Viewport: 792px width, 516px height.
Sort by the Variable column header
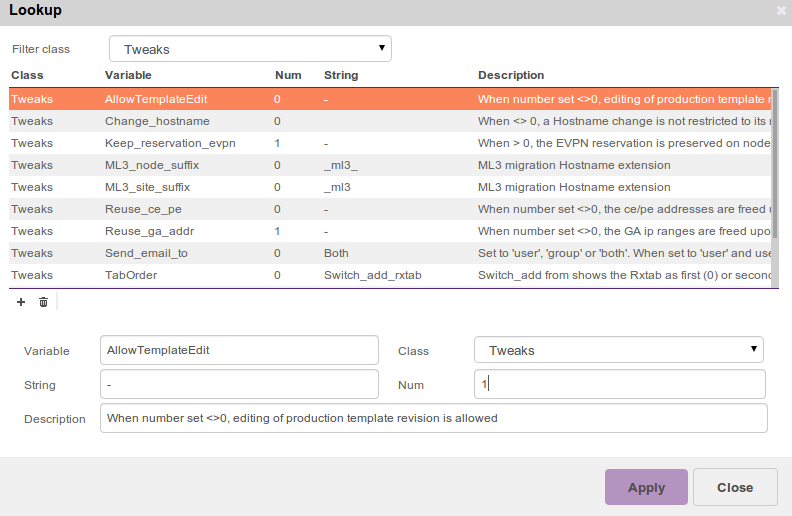[x=128, y=75]
